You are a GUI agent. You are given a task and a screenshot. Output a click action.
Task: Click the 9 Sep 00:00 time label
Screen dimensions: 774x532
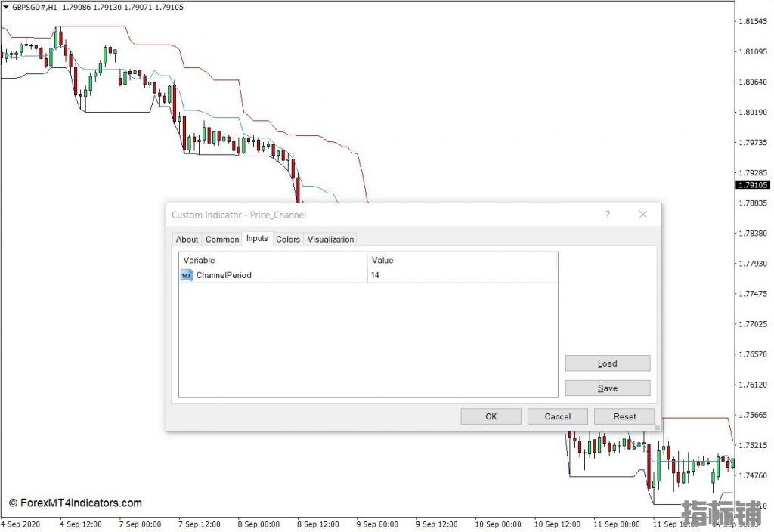tap(377, 524)
